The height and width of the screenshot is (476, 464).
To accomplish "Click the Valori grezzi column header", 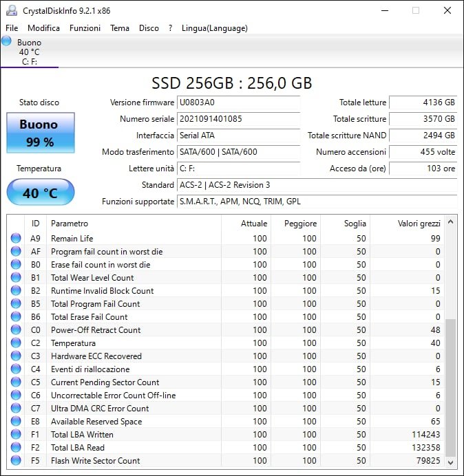I will click(419, 224).
